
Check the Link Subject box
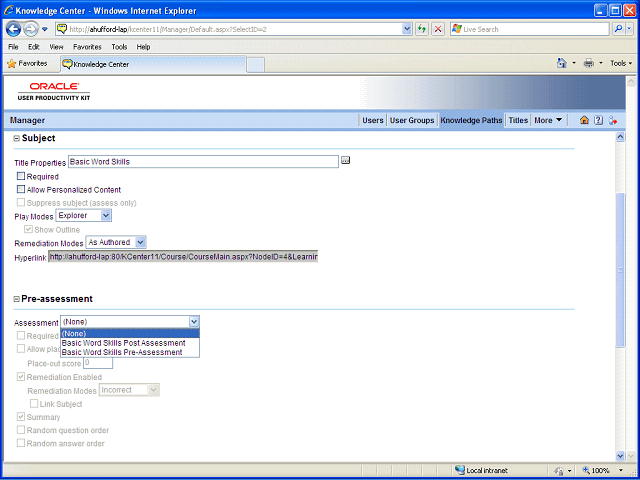tap(34, 404)
